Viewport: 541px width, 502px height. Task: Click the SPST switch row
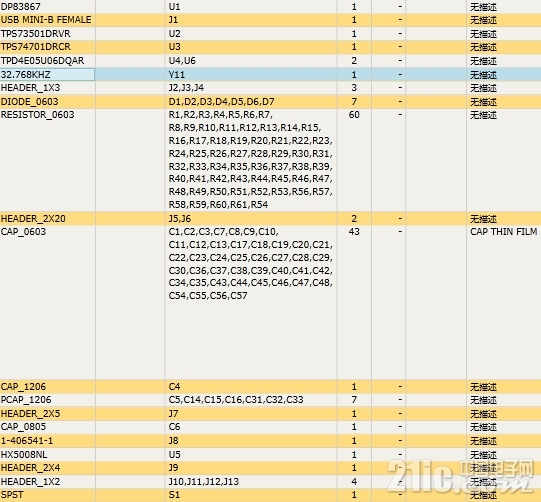pyautogui.click(x=270, y=495)
